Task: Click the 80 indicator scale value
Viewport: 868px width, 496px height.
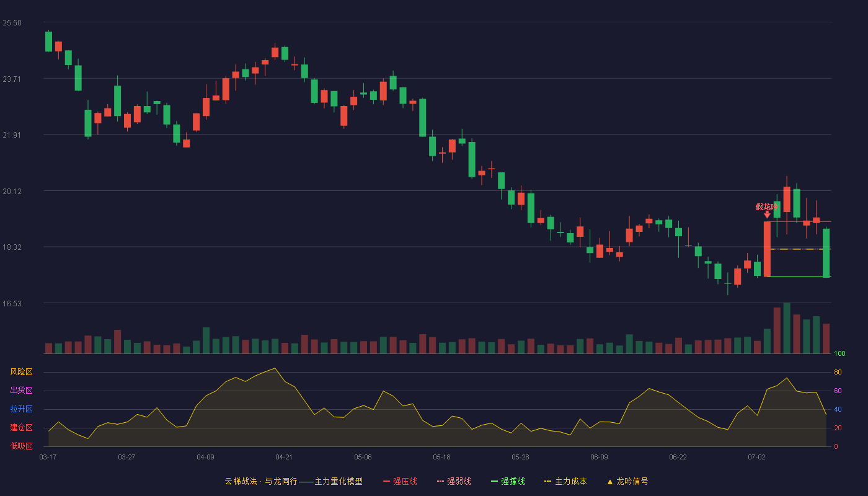Action: click(x=838, y=373)
